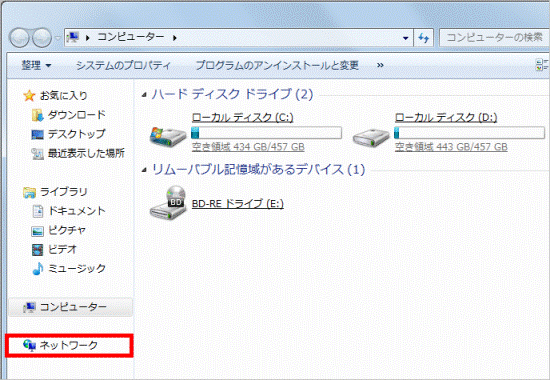Click the 最近表示した場所 icon
This screenshot has width=550, height=380.
(37, 153)
